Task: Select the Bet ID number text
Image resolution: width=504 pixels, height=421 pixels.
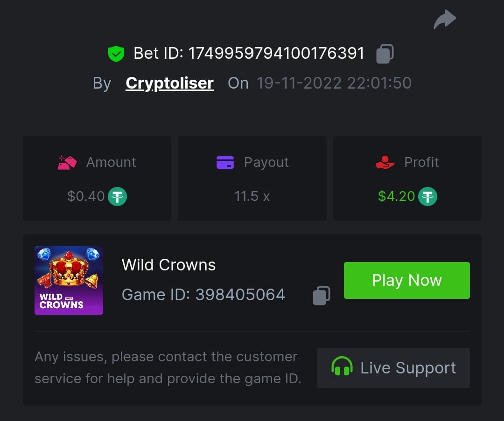Action: click(276, 54)
